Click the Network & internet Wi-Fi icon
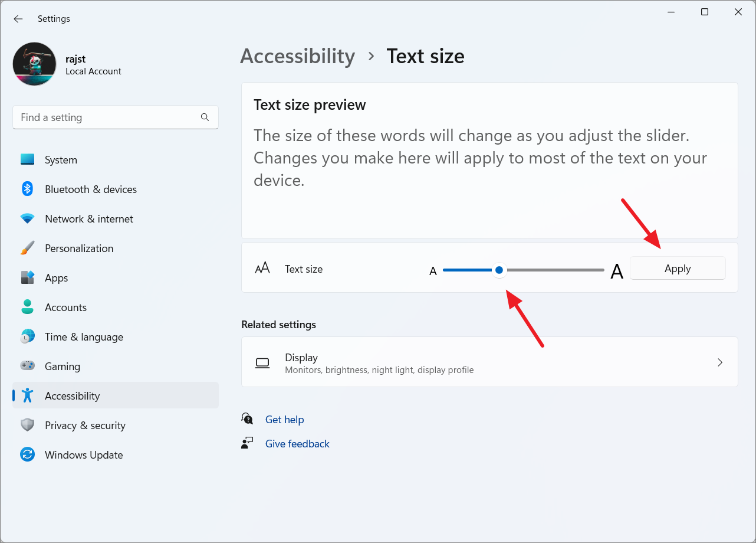Image resolution: width=756 pixels, height=543 pixels. [28, 219]
